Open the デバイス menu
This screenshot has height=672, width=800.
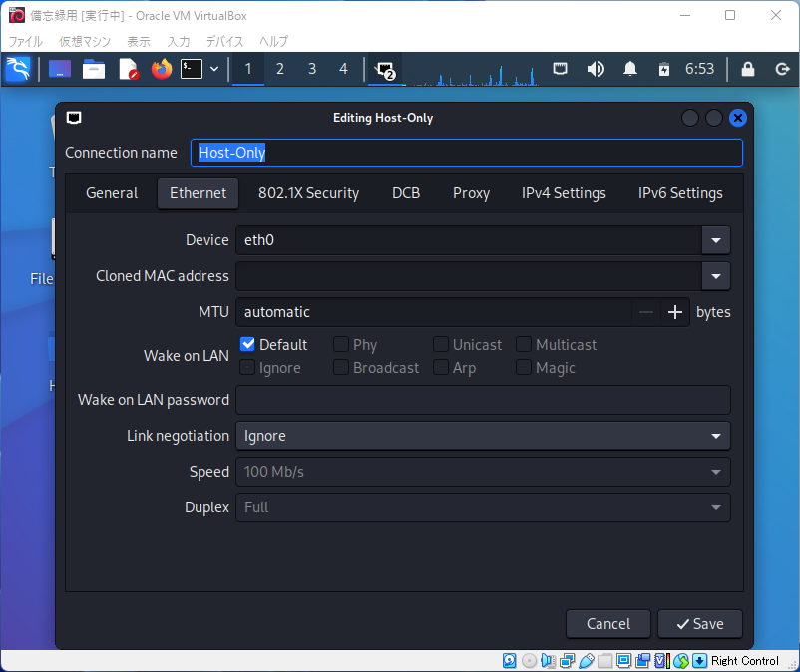[225, 41]
